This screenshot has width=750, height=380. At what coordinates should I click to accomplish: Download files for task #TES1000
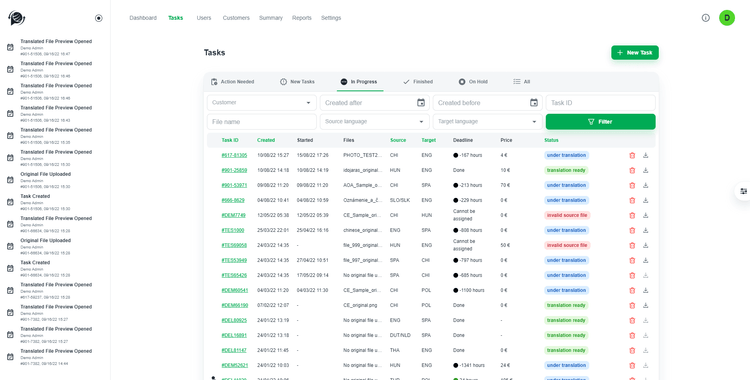coord(645,230)
